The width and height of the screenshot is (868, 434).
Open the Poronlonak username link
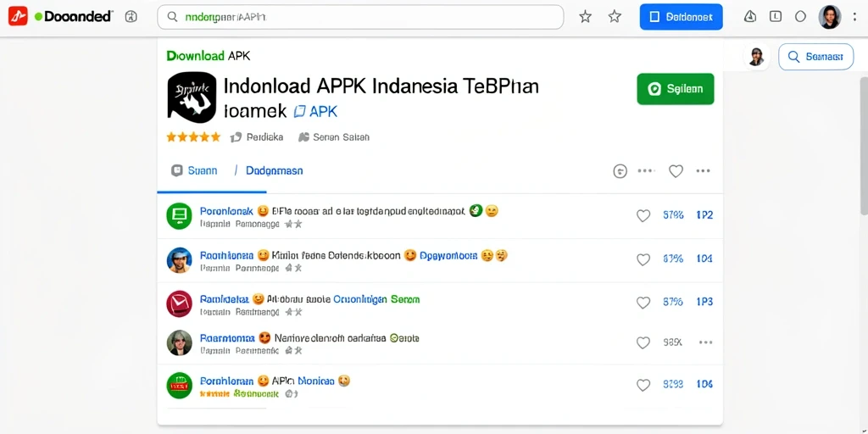pos(226,211)
